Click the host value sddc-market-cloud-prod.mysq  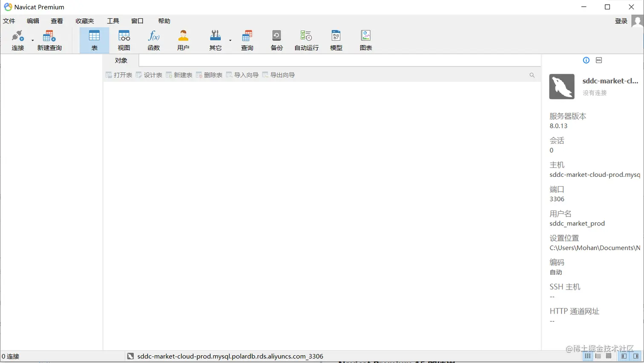click(x=595, y=175)
